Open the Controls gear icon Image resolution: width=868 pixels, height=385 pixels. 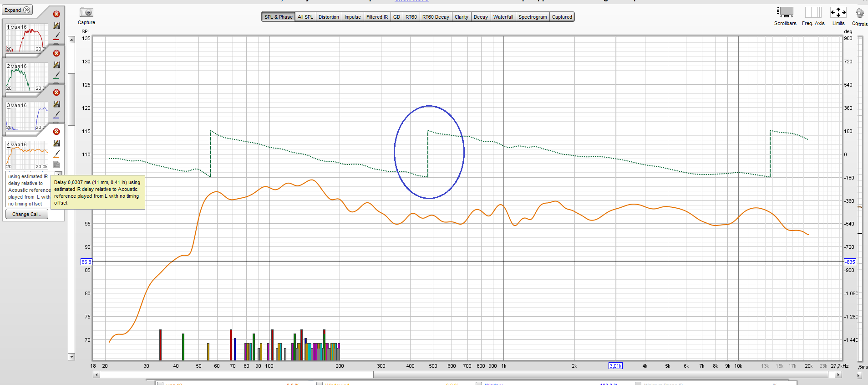click(859, 14)
